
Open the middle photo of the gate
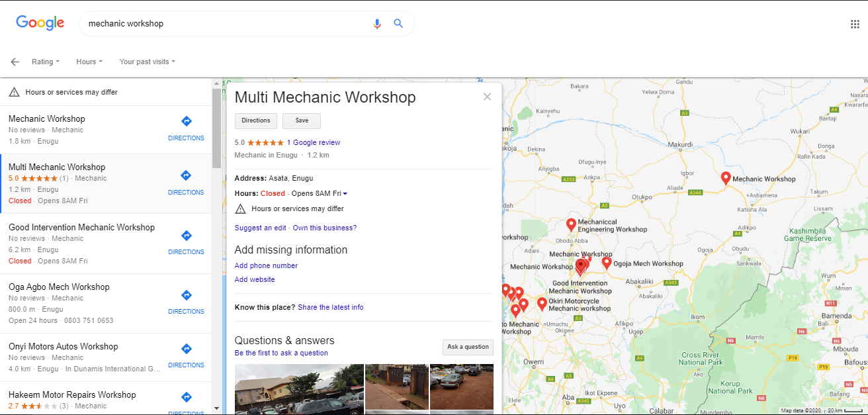coord(397,387)
